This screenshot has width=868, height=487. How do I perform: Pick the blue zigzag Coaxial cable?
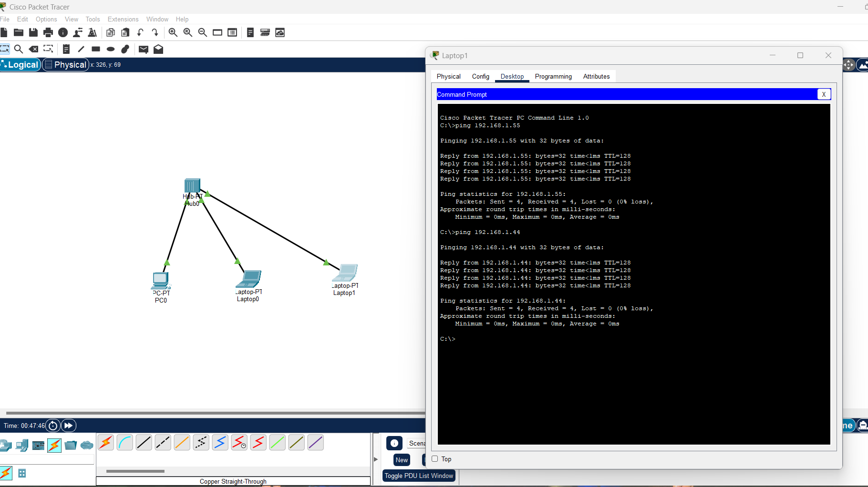tap(220, 443)
